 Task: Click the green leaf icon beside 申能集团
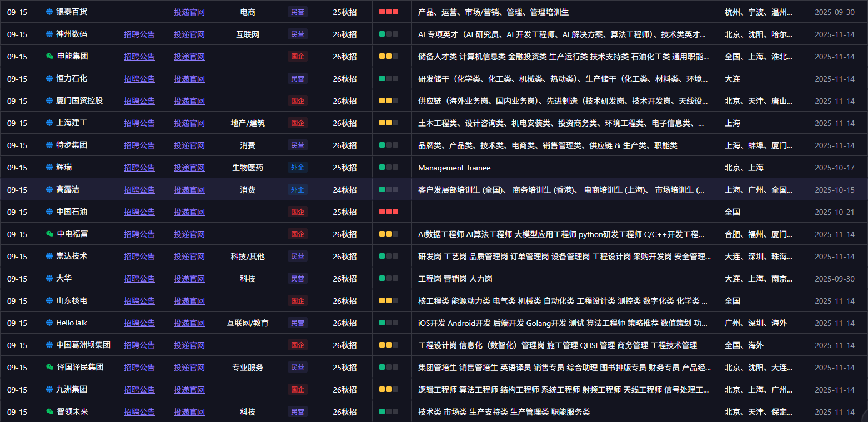tap(48, 56)
